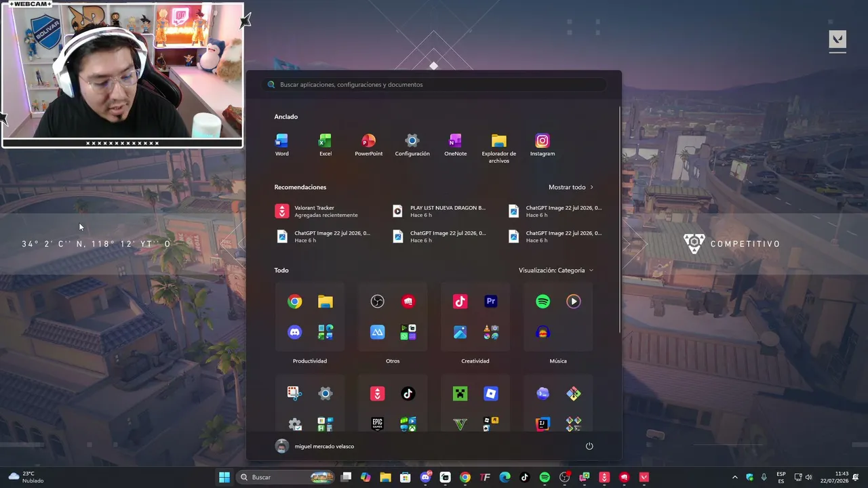Click the Start menu scrollbar
The image size is (868, 488).
[x=619, y=218]
